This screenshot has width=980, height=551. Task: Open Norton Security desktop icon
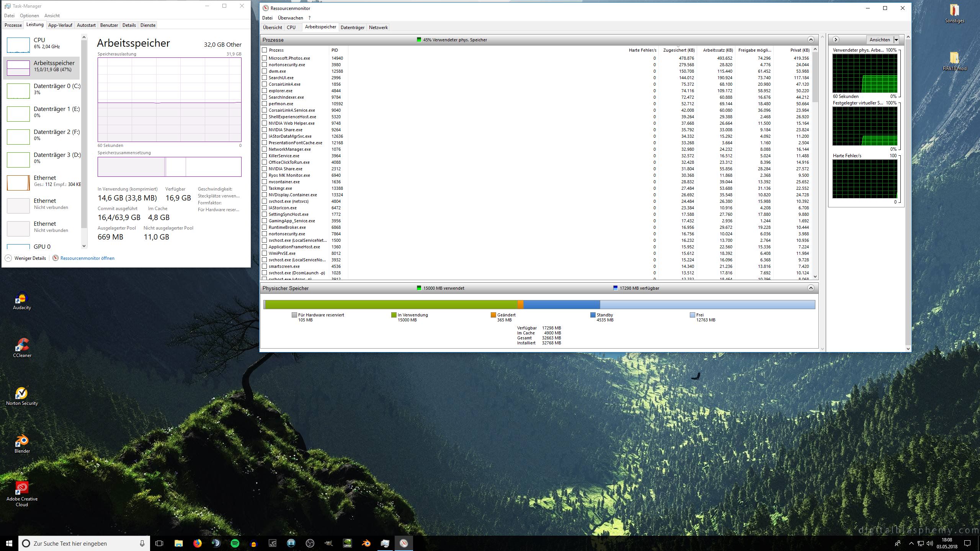22,394
